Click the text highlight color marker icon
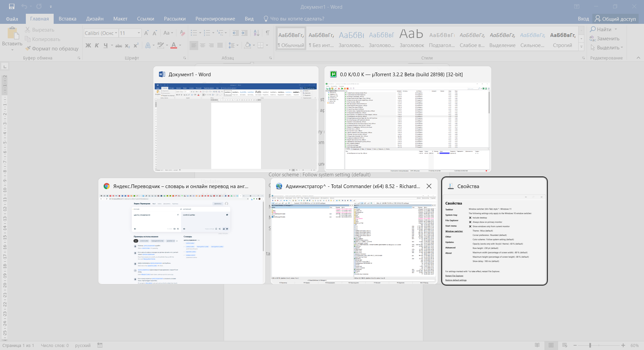The image size is (644, 350). 161,45
